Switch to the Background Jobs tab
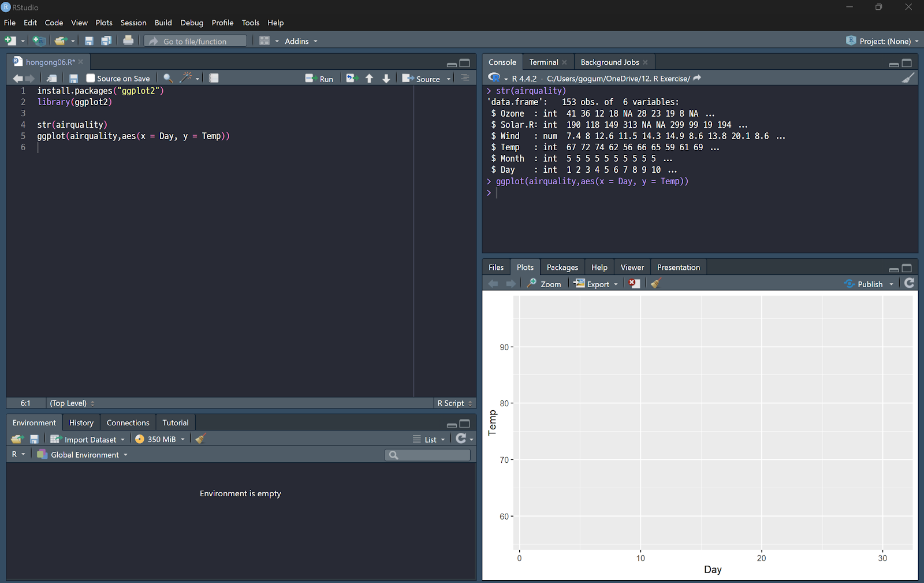 [x=610, y=62]
